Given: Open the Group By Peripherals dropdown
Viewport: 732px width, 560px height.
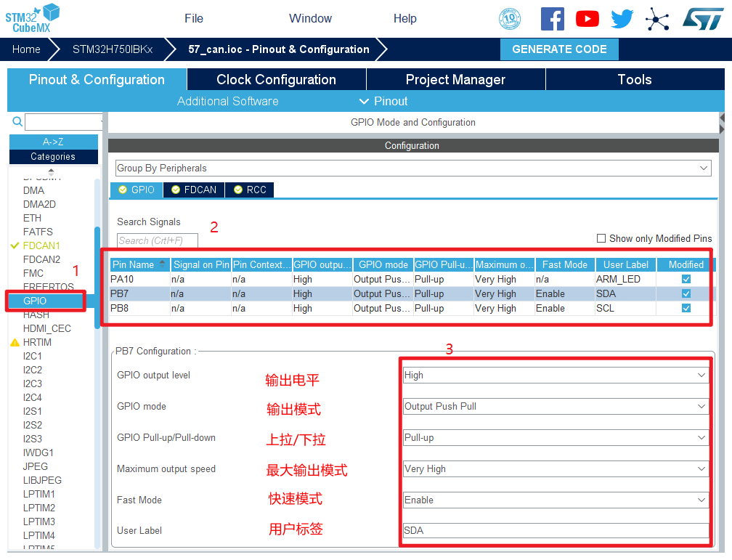Looking at the screenshot, I should click(x=412, y=168).
